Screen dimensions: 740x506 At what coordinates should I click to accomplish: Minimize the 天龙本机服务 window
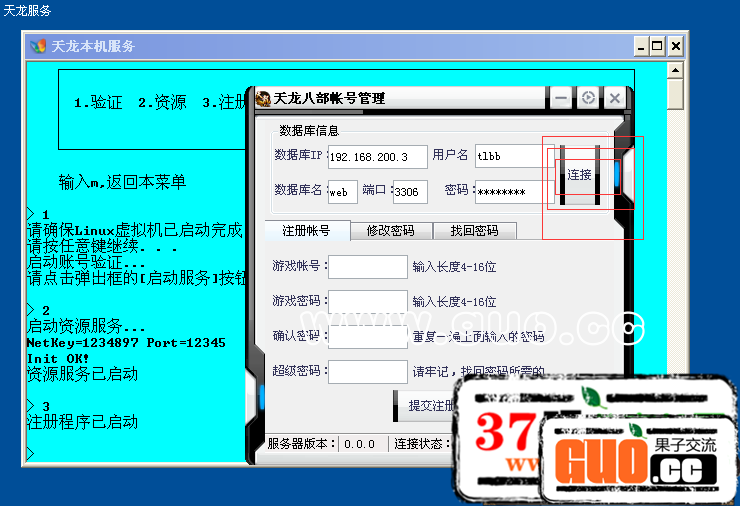tap(640, 46)
